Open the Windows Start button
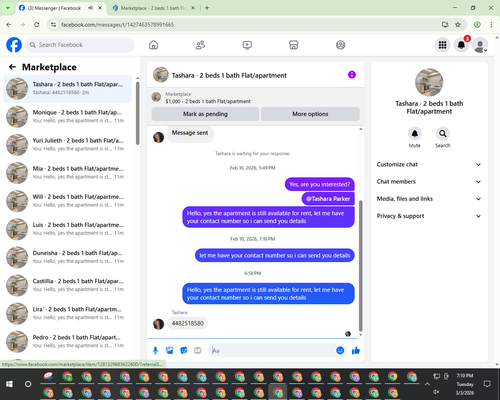 (9, 384)
